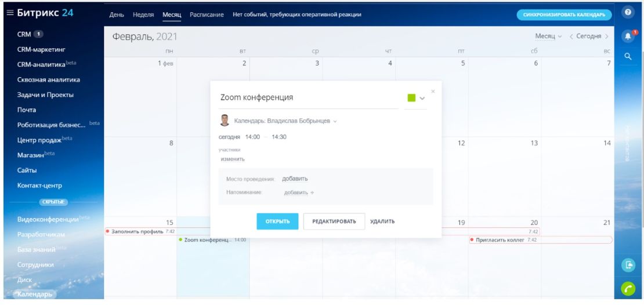
Task: Open Почта in the sidebar
Action: click(x=26, y=110)
